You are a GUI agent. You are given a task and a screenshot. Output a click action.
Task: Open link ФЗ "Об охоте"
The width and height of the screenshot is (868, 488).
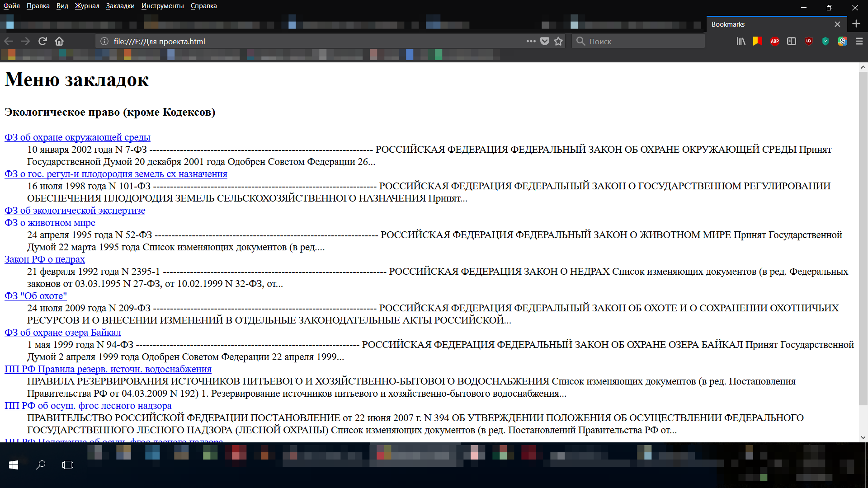coord(36,296)
